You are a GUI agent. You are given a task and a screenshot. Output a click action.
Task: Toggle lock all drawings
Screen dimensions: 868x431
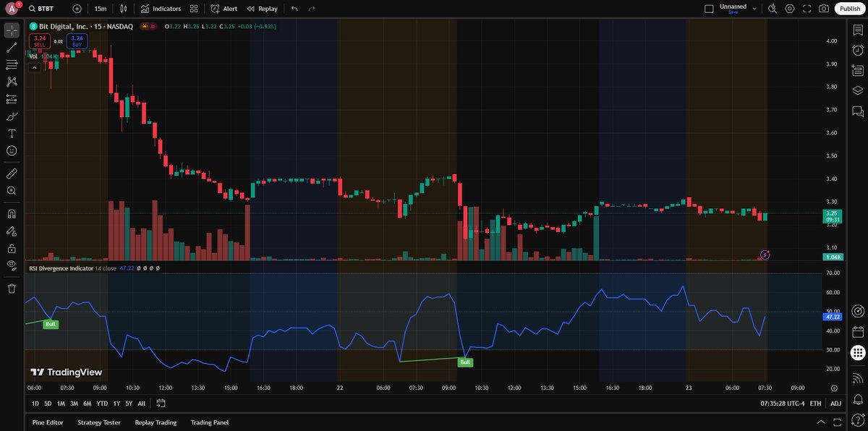pos(12,248)
